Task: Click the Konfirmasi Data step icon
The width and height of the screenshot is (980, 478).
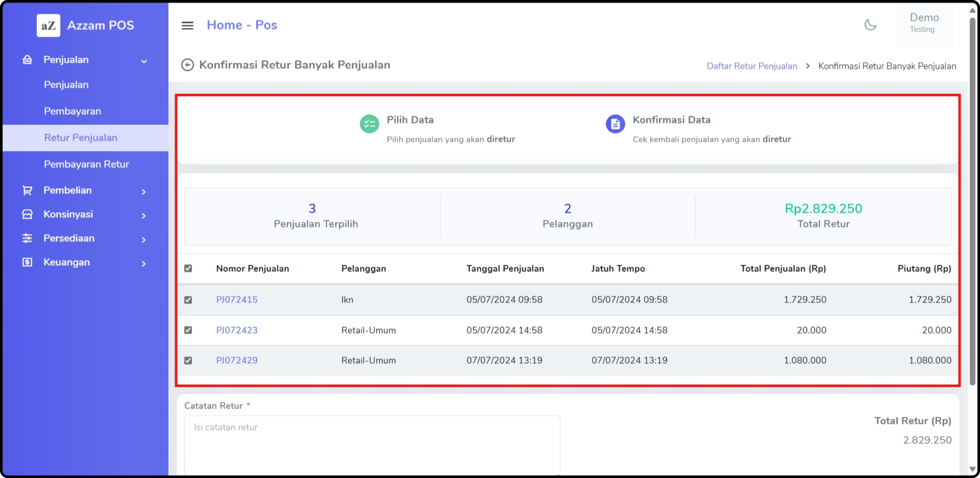Action: coord(615,124)
